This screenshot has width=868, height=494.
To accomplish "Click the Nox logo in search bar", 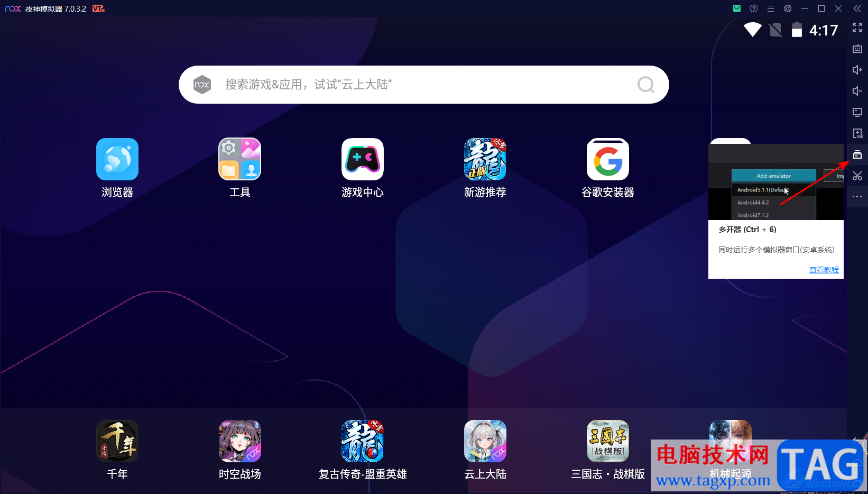I will coord(202,85).
